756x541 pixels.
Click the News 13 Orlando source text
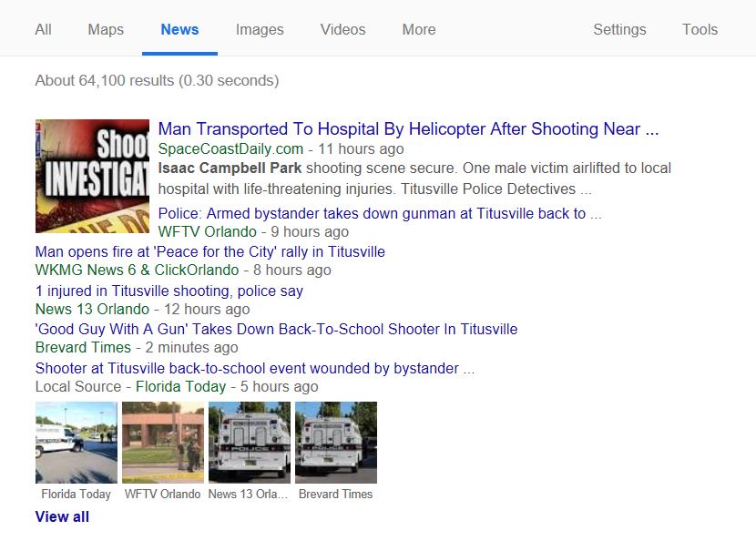(x=93, y=309)
